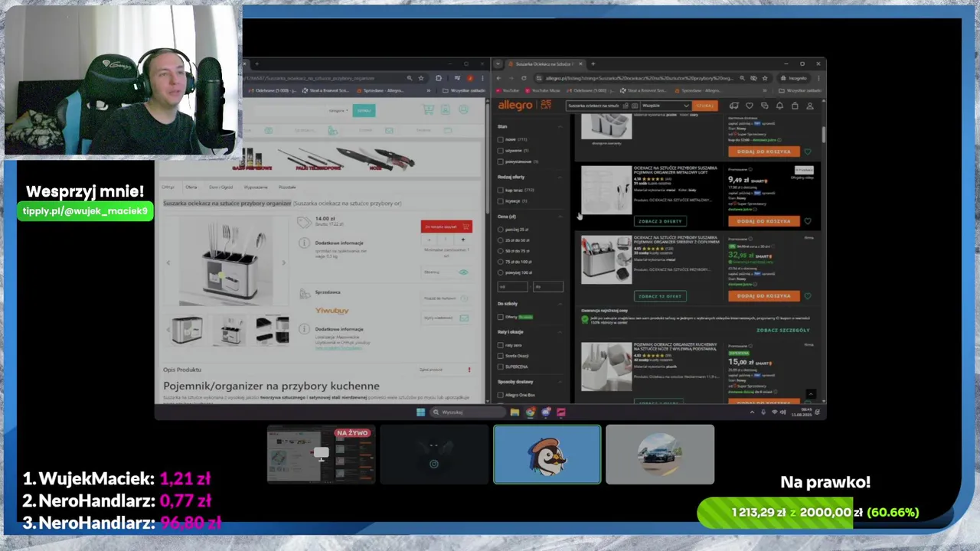Click 'DODAJ DO KOSZYKA' for the 32,95 zł item
The height and width of the screenshot is (551, 980).
pyautogui.click(x=763, y=296)
